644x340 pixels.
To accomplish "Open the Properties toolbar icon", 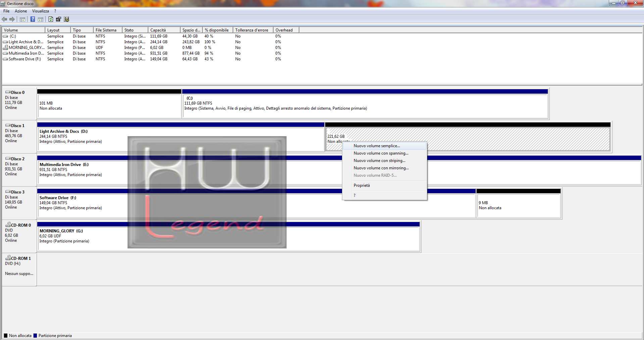I will pyautogui.click(x=58, y=19).
